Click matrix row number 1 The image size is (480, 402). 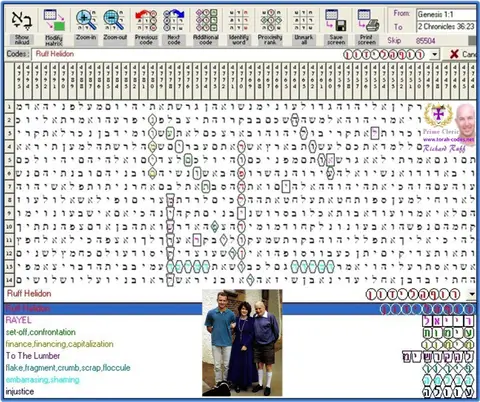tap(9, 107)
